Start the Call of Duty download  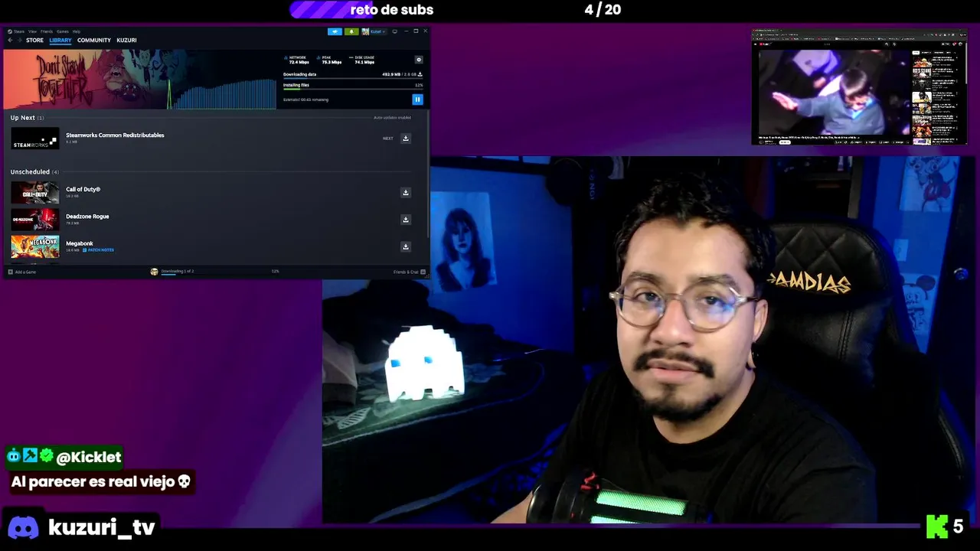pyautogui.click(x=406, y=192)
